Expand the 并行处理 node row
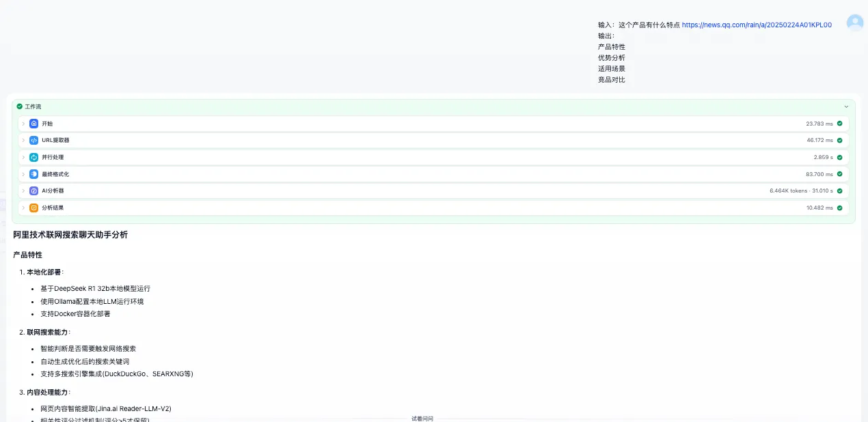The image size is (868, 422). click(23, 157)
